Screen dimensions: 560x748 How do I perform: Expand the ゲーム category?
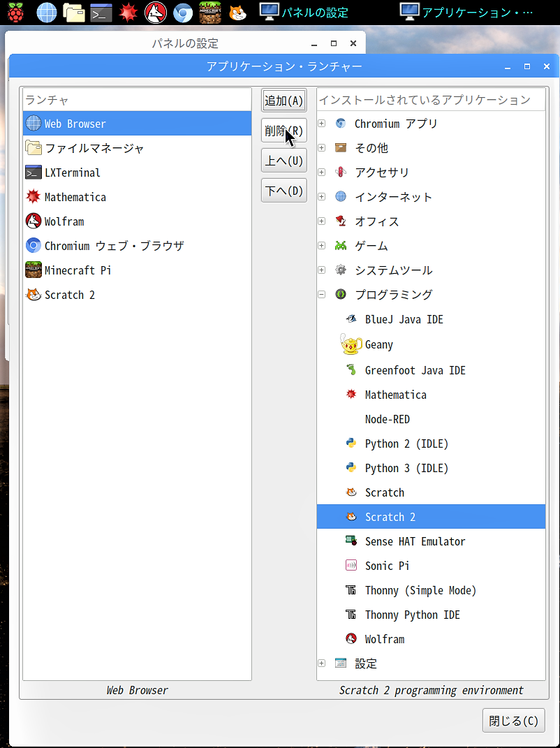321,246
